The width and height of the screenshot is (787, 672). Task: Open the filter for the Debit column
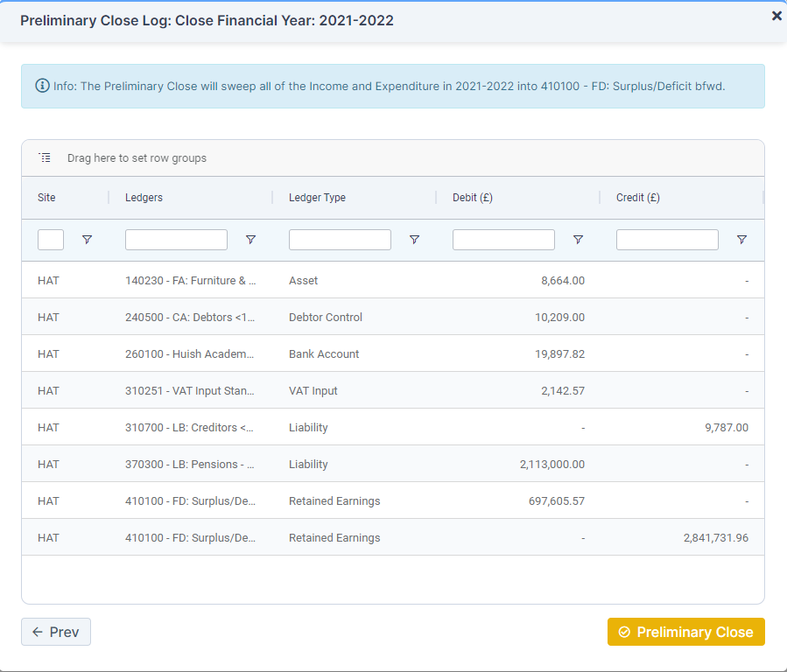coord(578,239)
